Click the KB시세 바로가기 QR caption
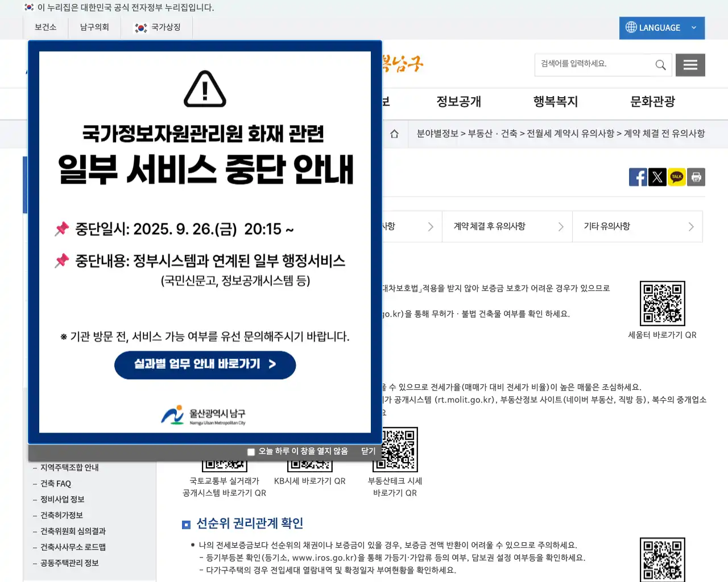The image size is (728, 582). point(309,481)
